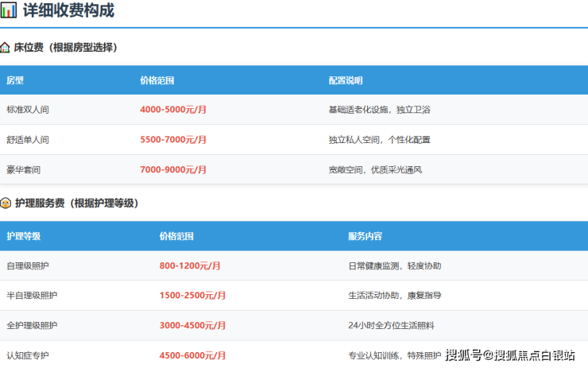Viewport: 588px width, 368px height.
Task: Click the 800-1200元/月 nursing price
Action: [x=190, y=265]
